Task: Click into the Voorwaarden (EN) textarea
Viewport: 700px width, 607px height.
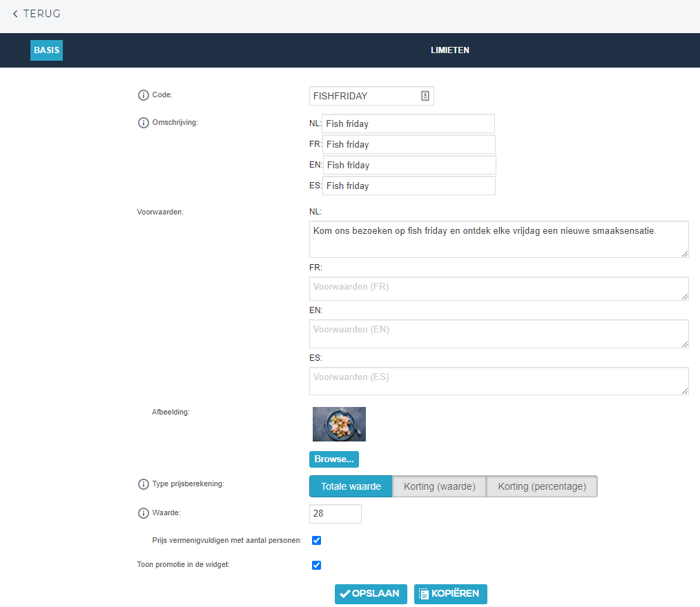Action: click(x=498, y=334)
